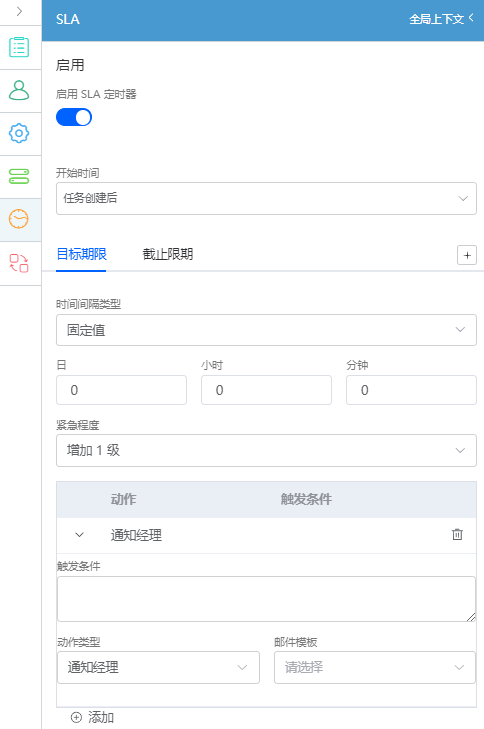Viewport: 484px width, 729px height.
Task: Open the 紧急程度 dropdown
Action: tap(266, 451)
